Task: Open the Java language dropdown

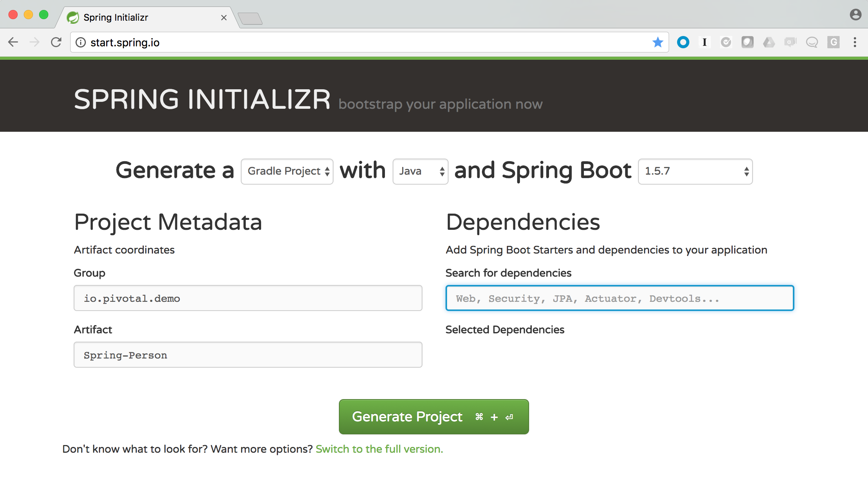Action: click(x=421, y=171)
